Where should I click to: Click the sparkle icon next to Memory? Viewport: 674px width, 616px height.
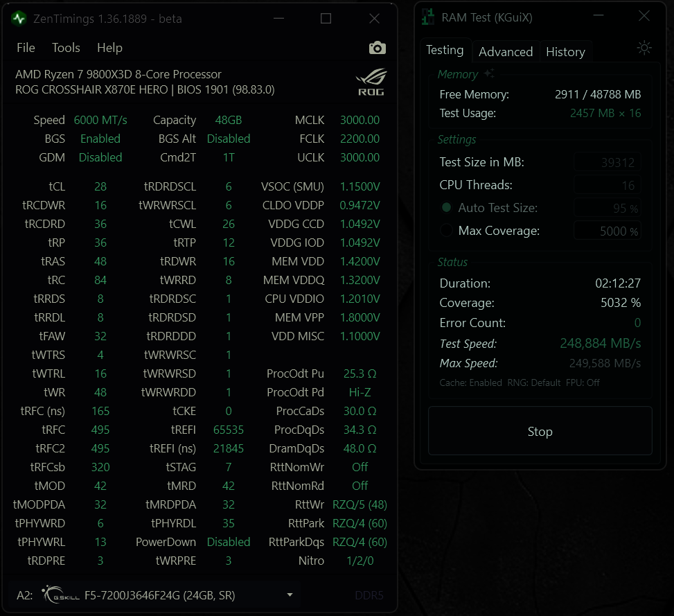pos(489,73)
